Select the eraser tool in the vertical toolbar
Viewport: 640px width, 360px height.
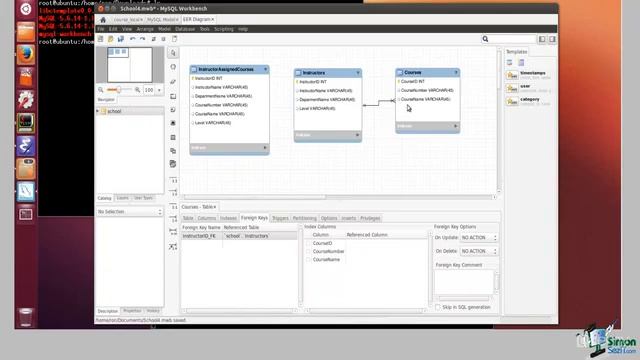tap(173, 82)
